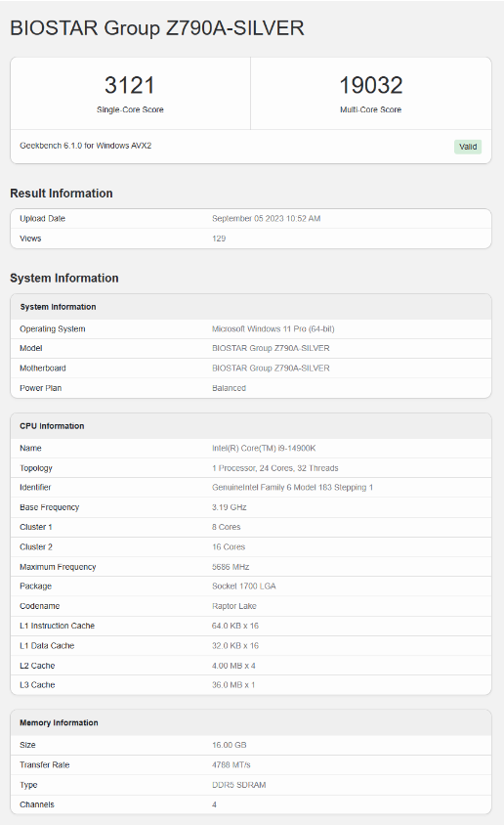Click the Motherboard label
The image size is (504, 825).
[43, 369]
